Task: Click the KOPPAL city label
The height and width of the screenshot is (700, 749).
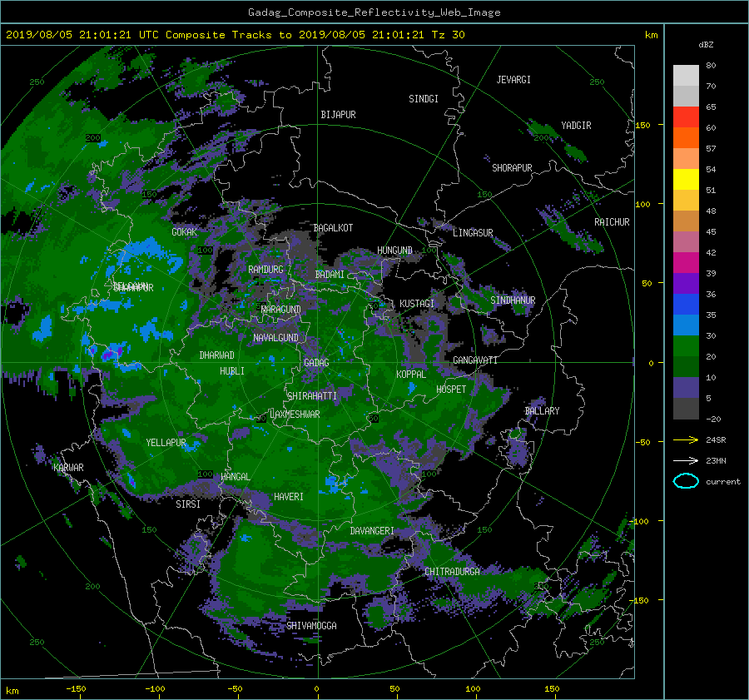Action: (x=411, y=374)
